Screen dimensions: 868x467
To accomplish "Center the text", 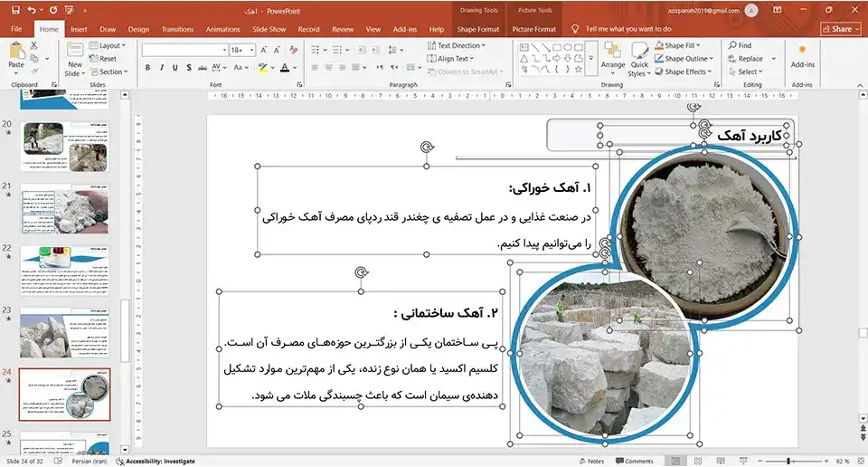I will point(329,68).
